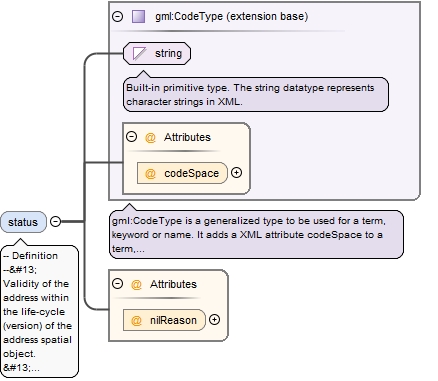Select the status element node

point(23,222)
